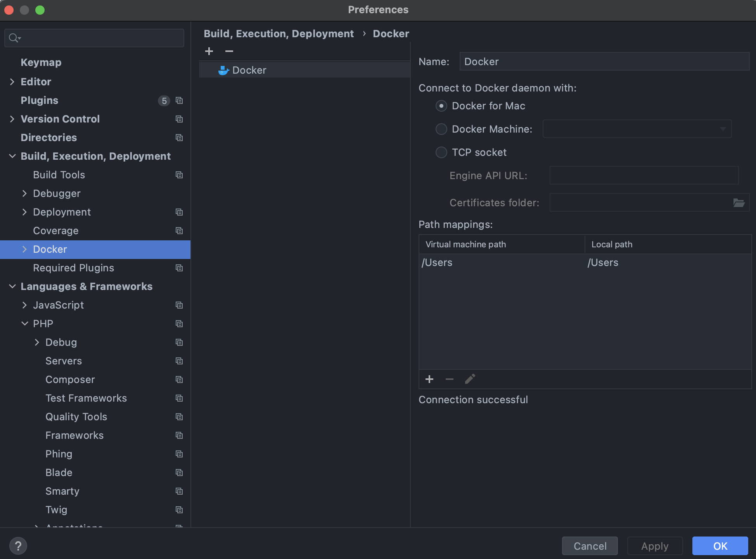Click the Docker blue whale icon in sidebar
Viewport: 756px width, 559px height.
tap(224, 70)
